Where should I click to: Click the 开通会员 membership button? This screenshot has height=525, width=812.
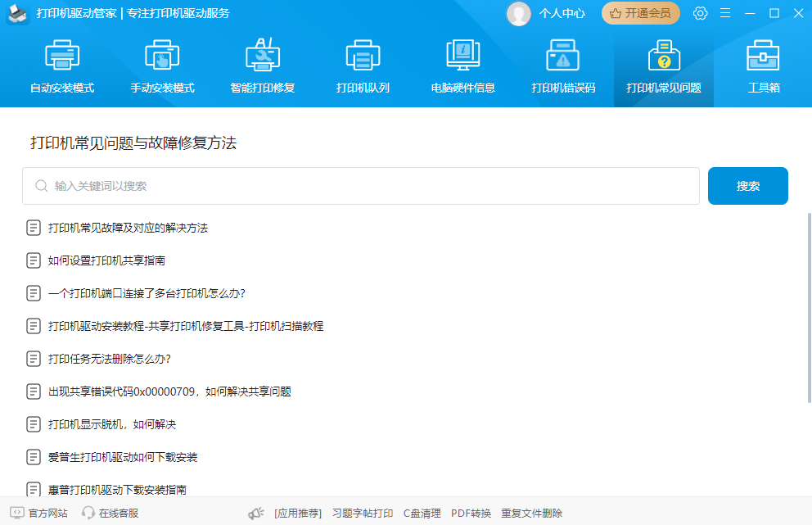pos(641,14)
